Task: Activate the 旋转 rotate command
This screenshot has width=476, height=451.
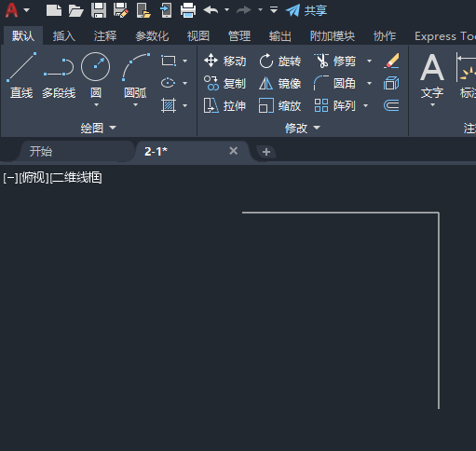Action: click(x=279, y=61)
